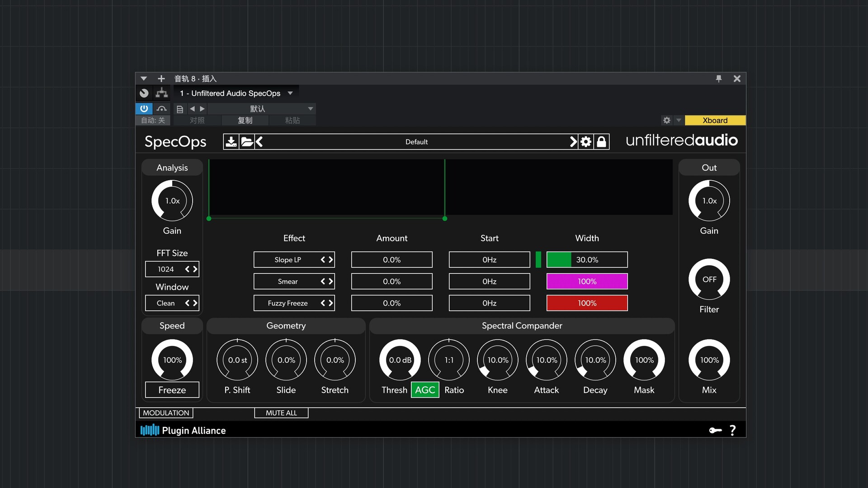Toggle the plugin power button
The image size is (868, 488).
[x=144, y=109]
